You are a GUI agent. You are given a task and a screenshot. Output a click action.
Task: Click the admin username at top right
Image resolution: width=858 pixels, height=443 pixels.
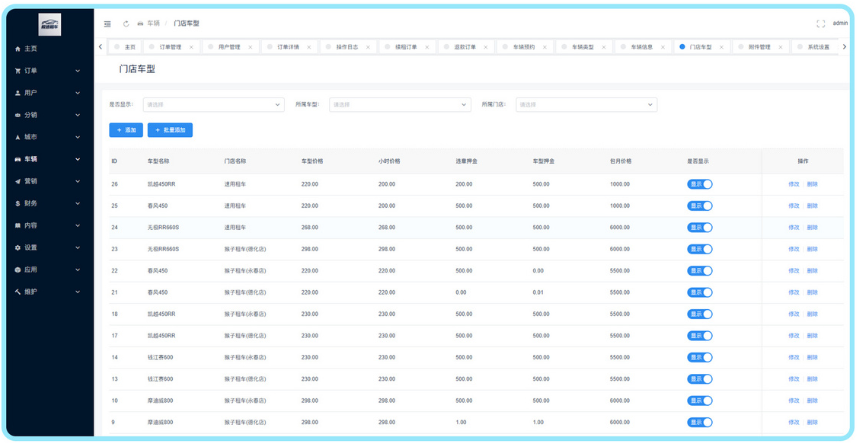(840, 24)
